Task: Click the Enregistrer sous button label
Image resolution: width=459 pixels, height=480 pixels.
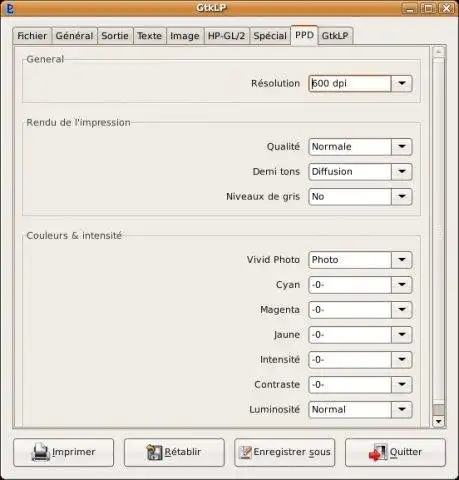Action: click(x=292, y=452)
